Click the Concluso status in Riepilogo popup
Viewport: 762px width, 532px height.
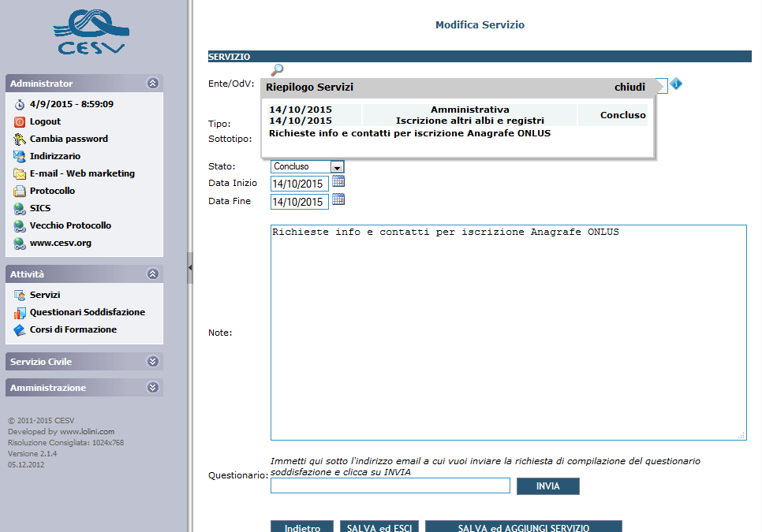622,115
